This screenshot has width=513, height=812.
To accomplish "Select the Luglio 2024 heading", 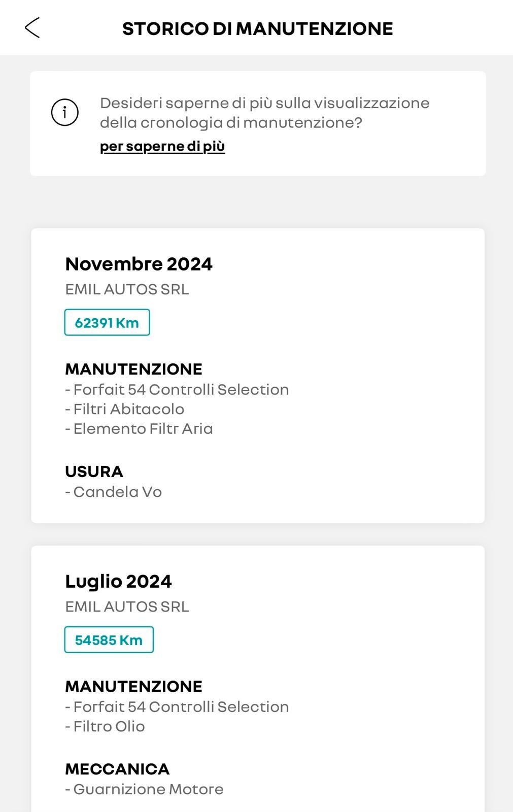I will point(118,581).
